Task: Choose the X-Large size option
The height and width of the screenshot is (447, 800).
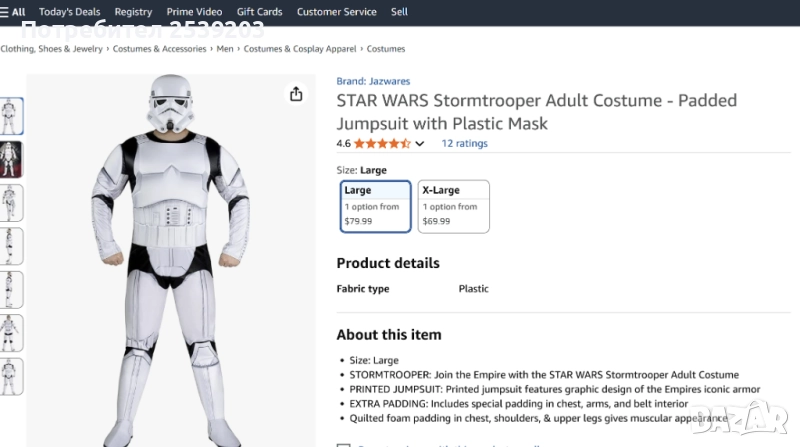Action: coord(453,205)
